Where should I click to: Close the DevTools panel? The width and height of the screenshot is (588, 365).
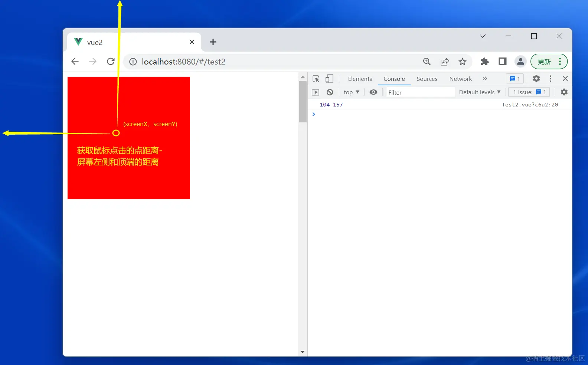tap(565, 79)
